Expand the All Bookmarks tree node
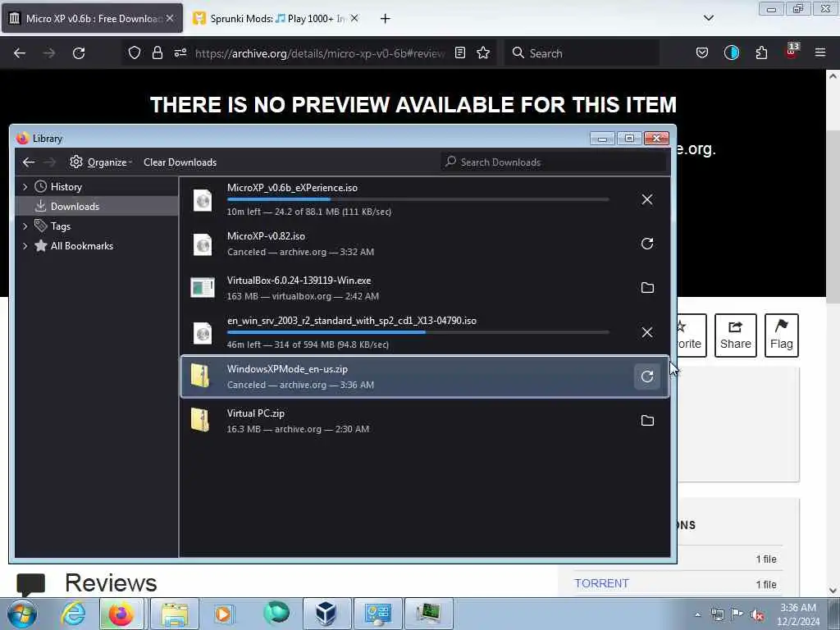 (x=25, y=246)
